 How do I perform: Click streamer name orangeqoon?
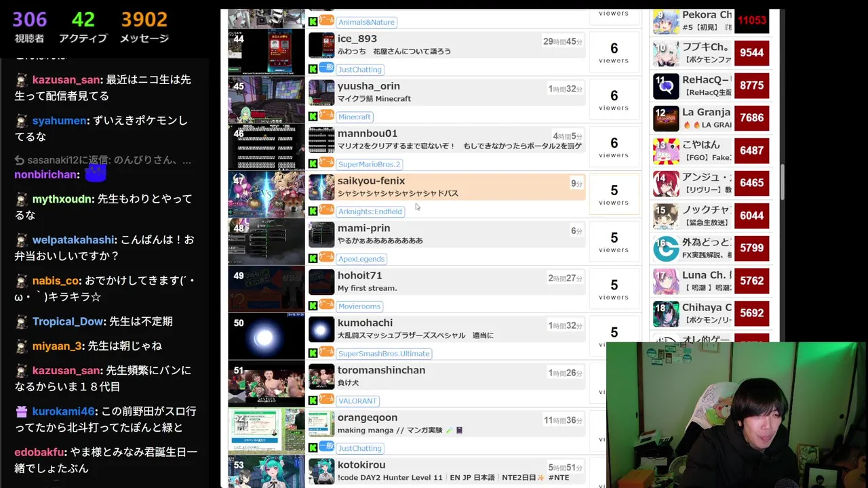(368, 418)
